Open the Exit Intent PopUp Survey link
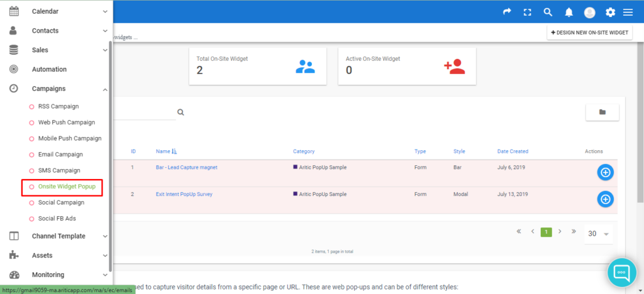 (x=184, y=194)
